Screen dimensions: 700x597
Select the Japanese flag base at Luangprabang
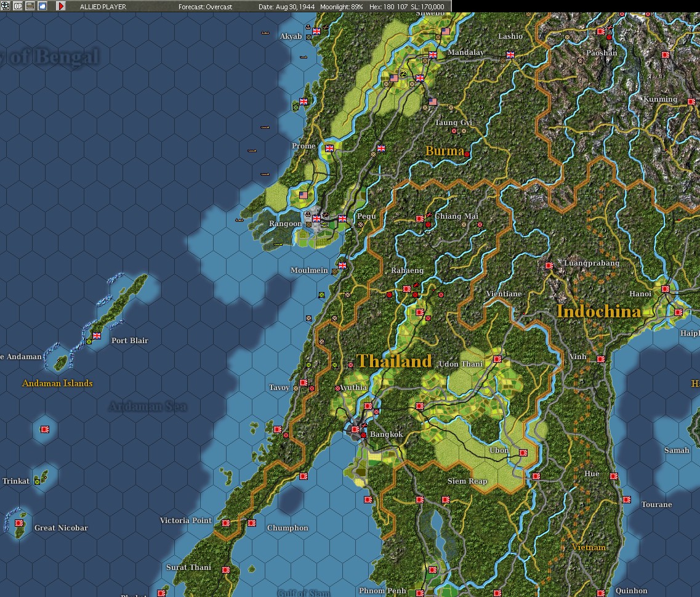(549, 266)
